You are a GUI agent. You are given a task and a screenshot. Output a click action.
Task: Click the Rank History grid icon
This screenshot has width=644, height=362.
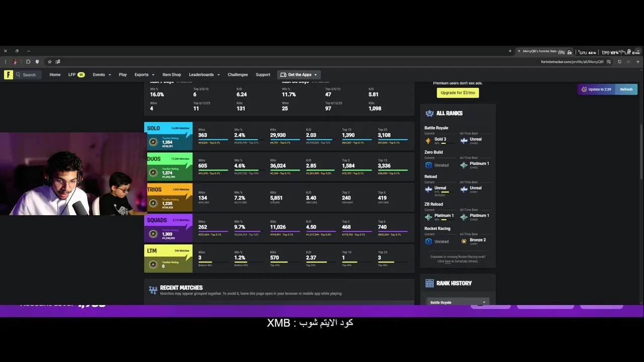pos(430,283)
